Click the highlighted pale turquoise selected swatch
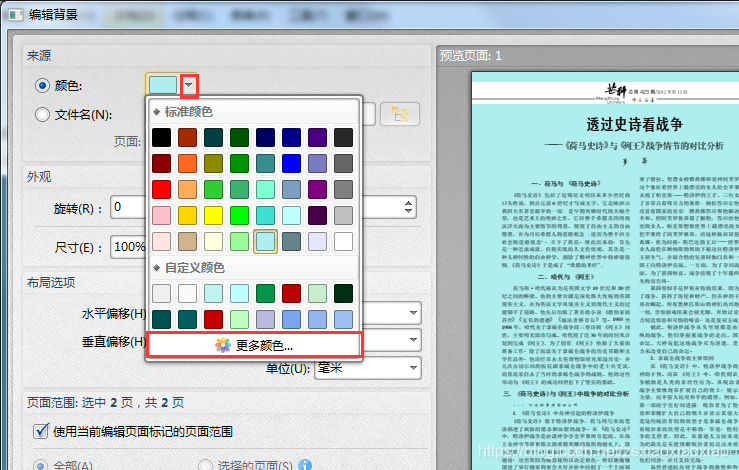The width and height of the screenshot is (739, 470). [x=265, y=241]
